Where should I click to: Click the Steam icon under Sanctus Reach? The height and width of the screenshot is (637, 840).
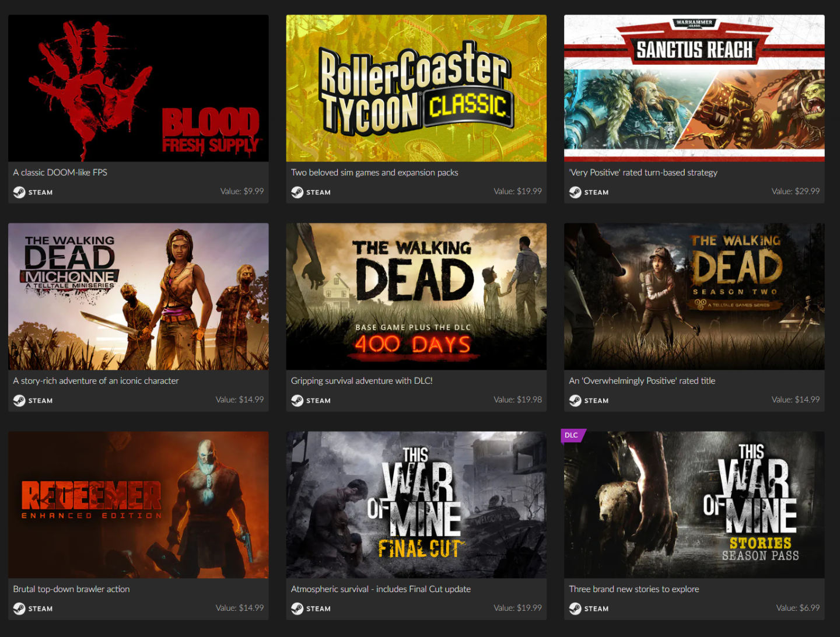tap(575, 192)
